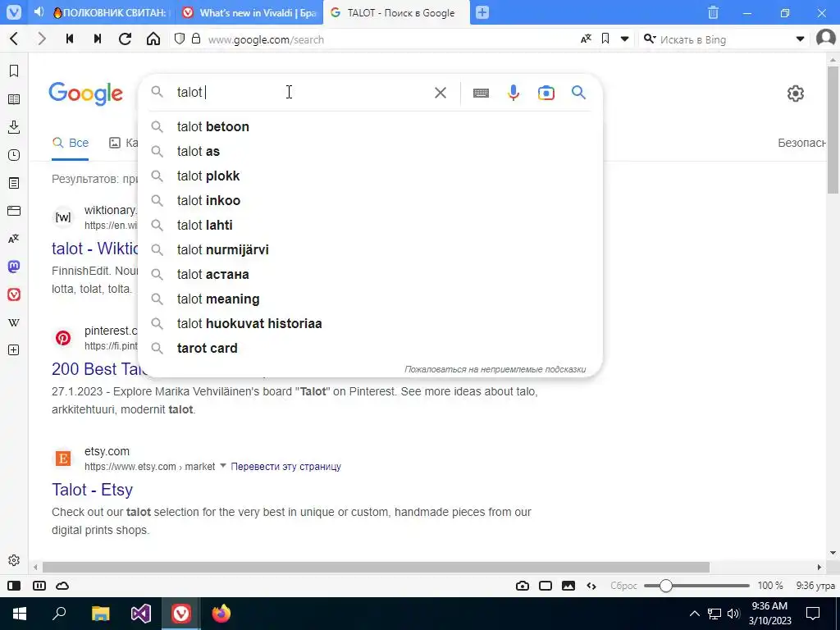Choose suggestion talot betoon
This screenshot has width=840, height=630.
(x=370, y=126)
